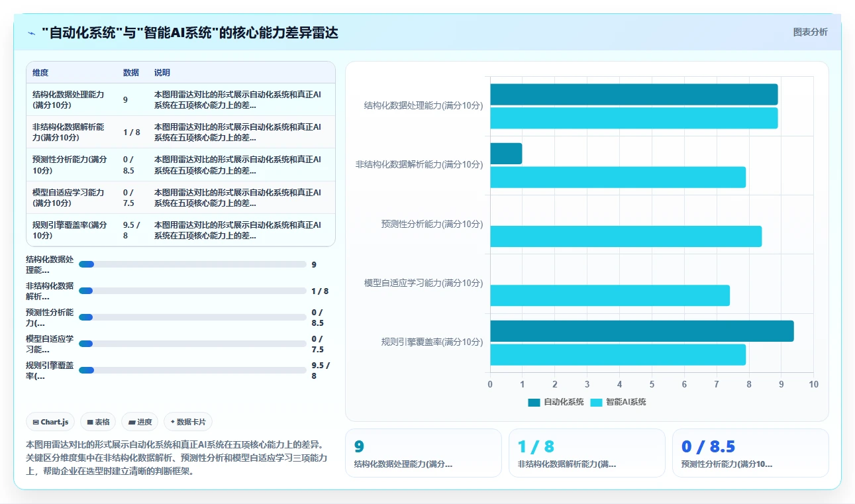The height and width of the screenshot is (504, 855).
Task: Click x-axis tick label 10
Action: pos(813,385)
